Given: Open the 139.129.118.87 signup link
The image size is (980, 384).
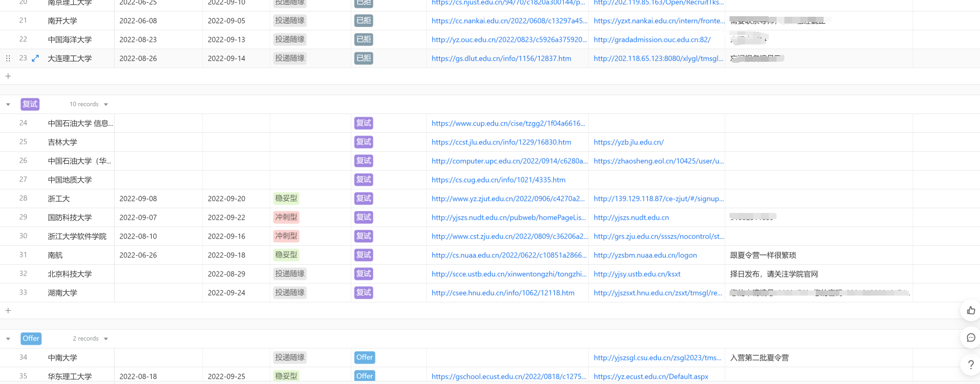Looking at the screenshot, I should click(659, 199).
